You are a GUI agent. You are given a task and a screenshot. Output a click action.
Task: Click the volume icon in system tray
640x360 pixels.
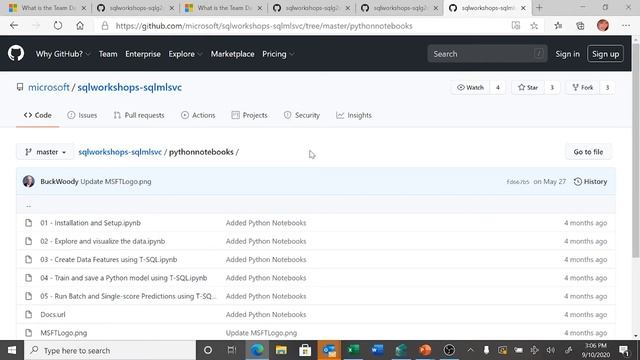(551, 350)
